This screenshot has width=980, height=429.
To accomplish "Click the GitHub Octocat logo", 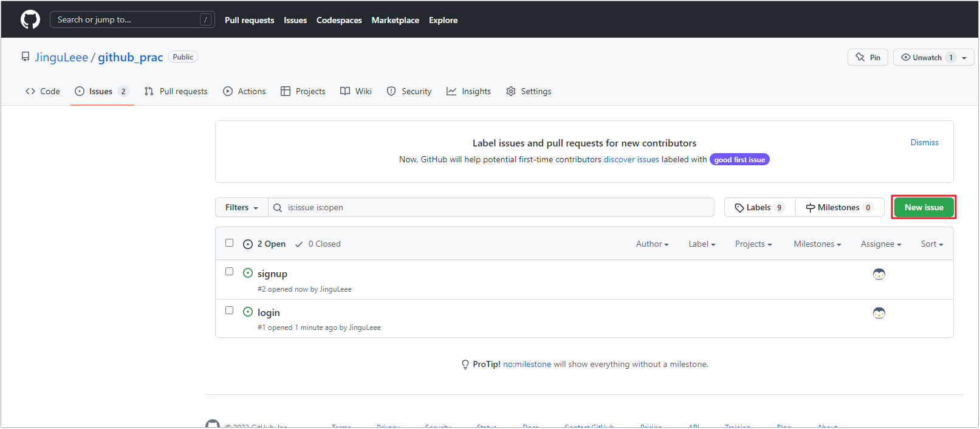I will click(x=30, y=19).
